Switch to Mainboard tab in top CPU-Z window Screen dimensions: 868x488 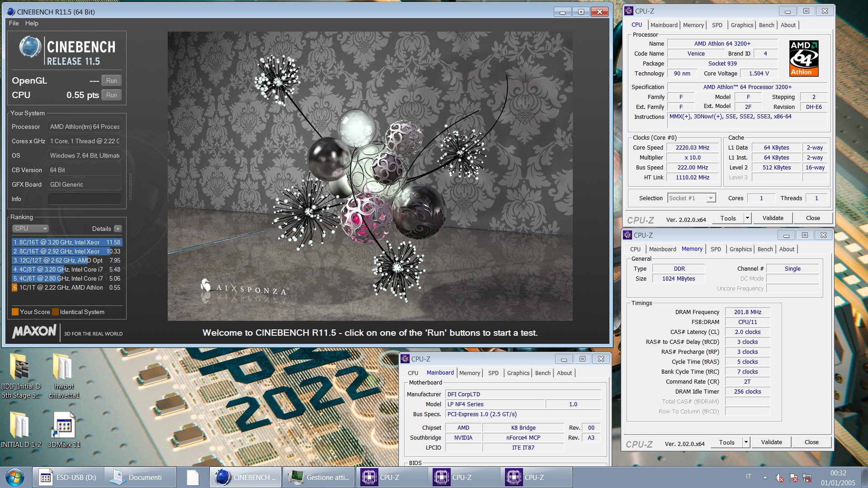click(664, 25)
